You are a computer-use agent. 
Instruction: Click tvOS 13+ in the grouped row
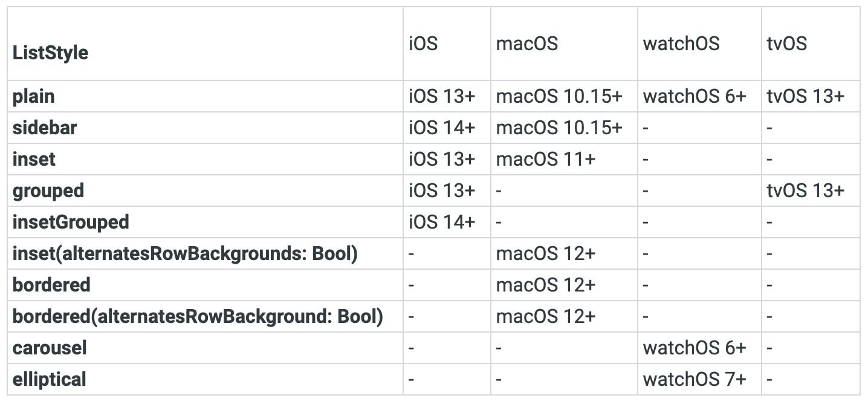[806, 191]
